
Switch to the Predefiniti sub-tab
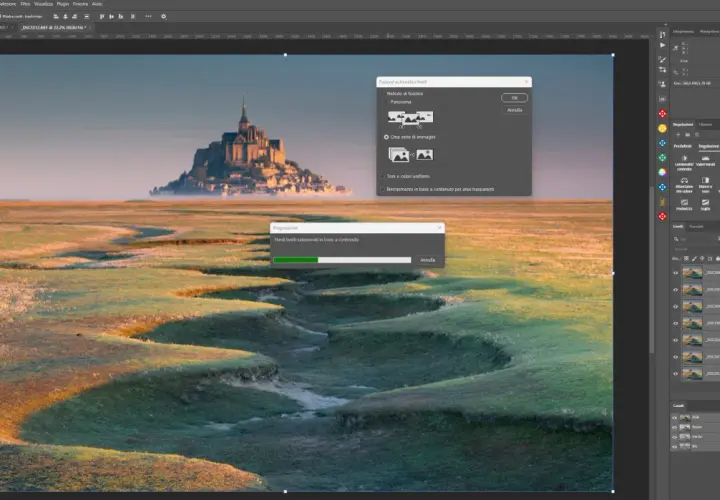(x=682, y=146)
